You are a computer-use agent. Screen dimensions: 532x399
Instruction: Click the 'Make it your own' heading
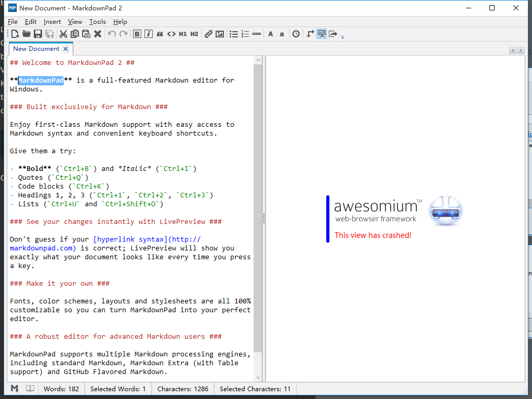(59, 283)
